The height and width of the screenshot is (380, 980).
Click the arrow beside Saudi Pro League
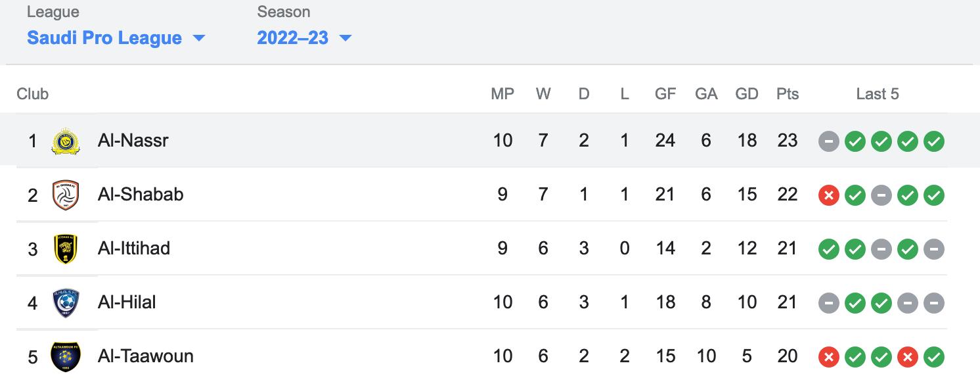coord(199,38)
